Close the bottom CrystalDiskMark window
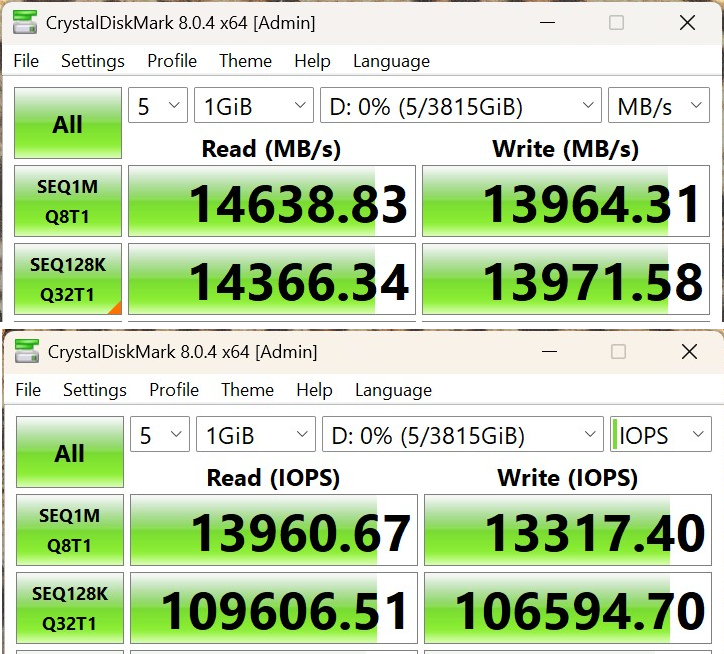 689,351
